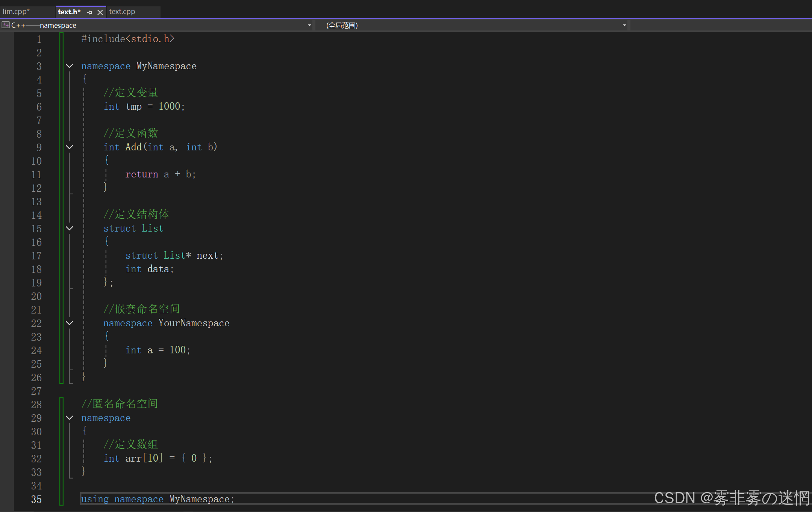The image size is (812, 512).
Task: Click the arr[10] array declaration
Action: (x=144, y=459)
